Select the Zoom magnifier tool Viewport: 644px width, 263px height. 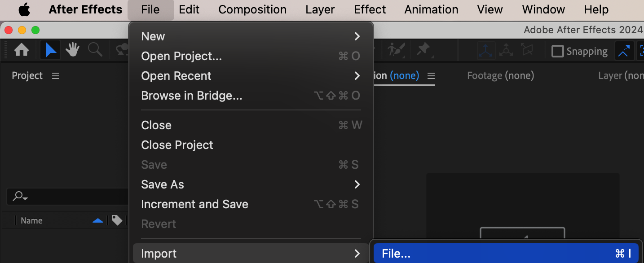(x=95, y=50)
